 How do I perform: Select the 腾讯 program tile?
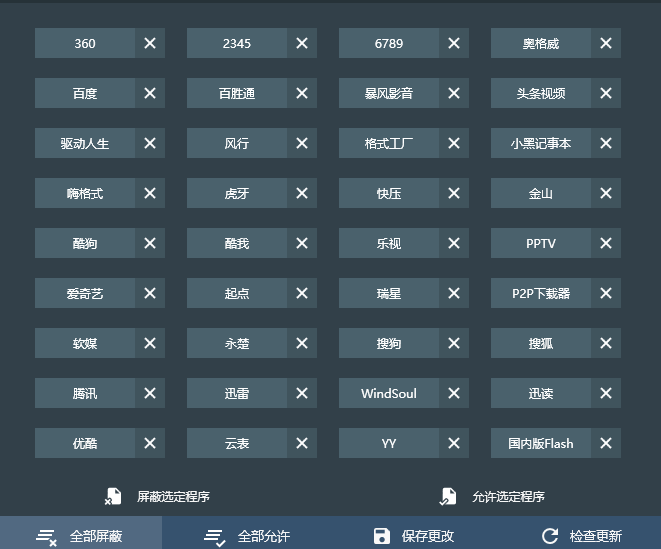point(85,393)
